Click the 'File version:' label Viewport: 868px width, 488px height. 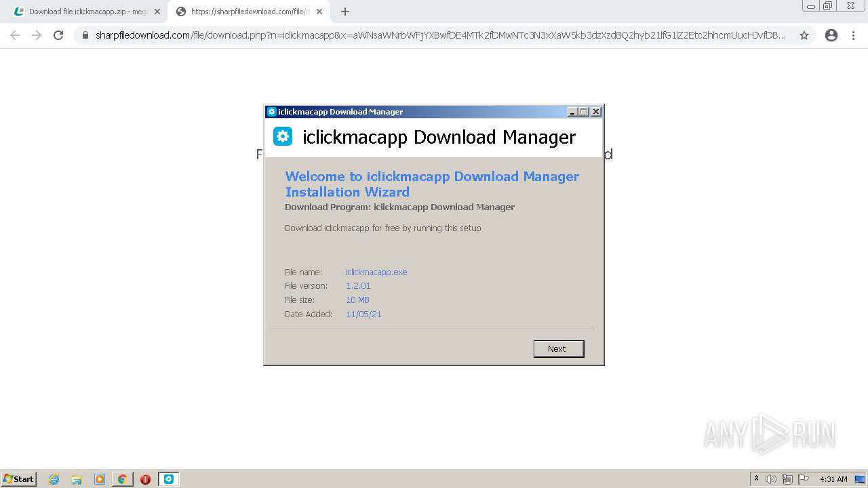pos(306,286)
